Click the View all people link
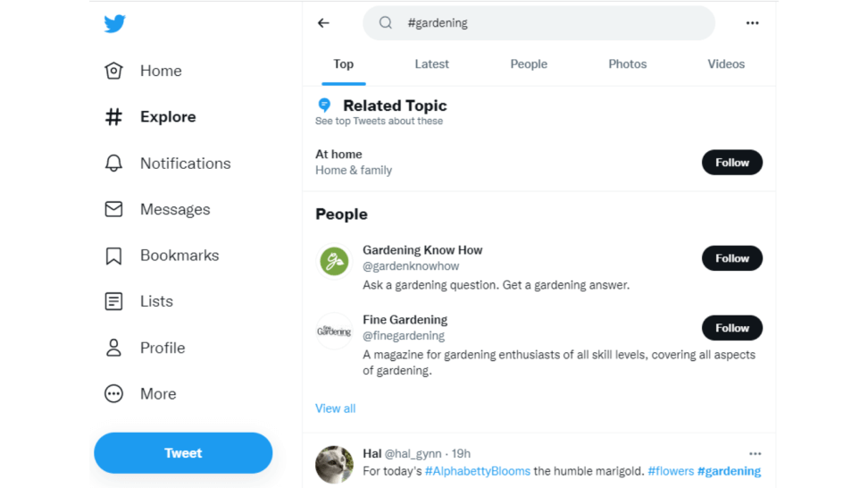This screenshot has width=868, height=488. [x=336, y=408]
